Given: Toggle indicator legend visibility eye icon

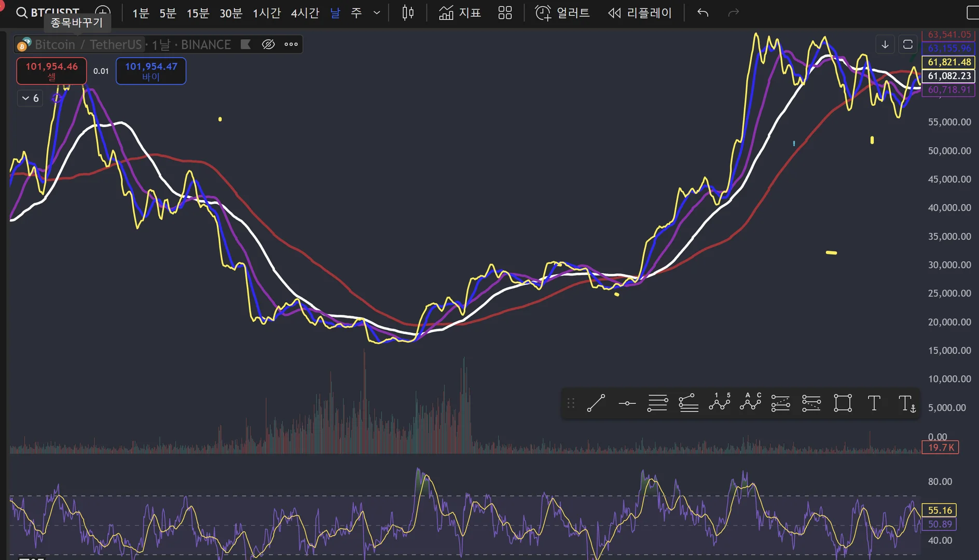Looking at the screenshot, I should (268, 45).
